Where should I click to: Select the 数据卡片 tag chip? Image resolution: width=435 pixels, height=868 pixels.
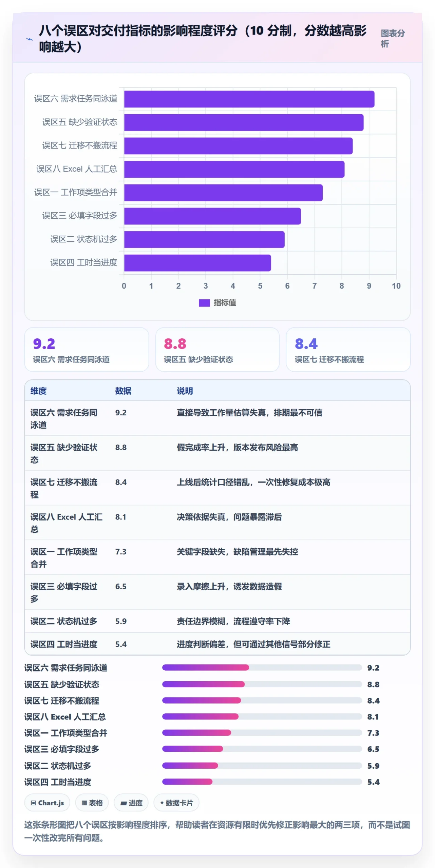click(x=176, y=803)
